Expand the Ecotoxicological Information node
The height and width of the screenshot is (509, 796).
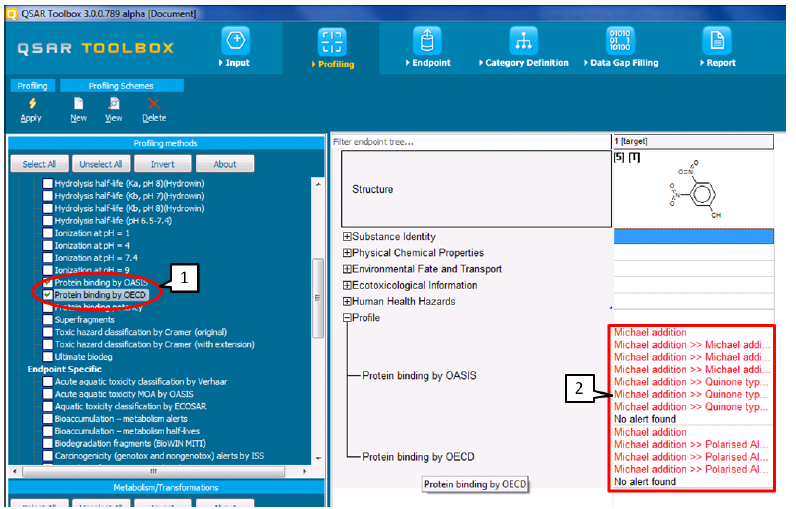tap(347, 285)
